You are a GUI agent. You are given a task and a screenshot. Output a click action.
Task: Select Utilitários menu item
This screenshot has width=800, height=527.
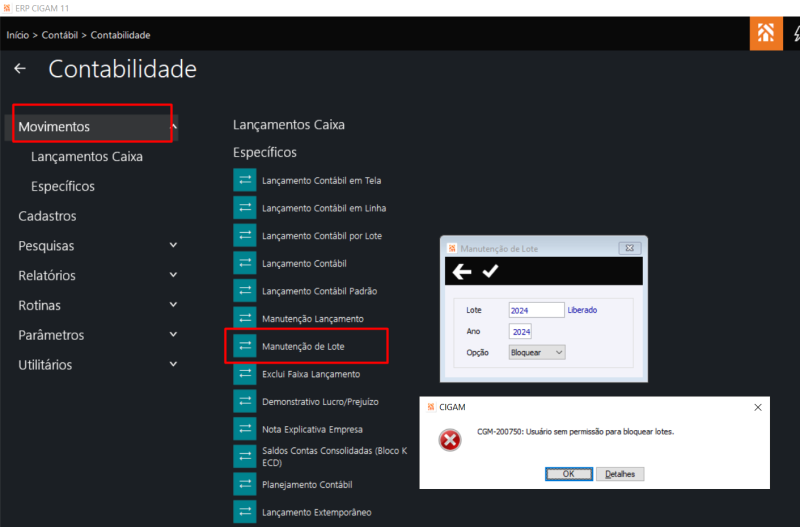tap(45, 365)
